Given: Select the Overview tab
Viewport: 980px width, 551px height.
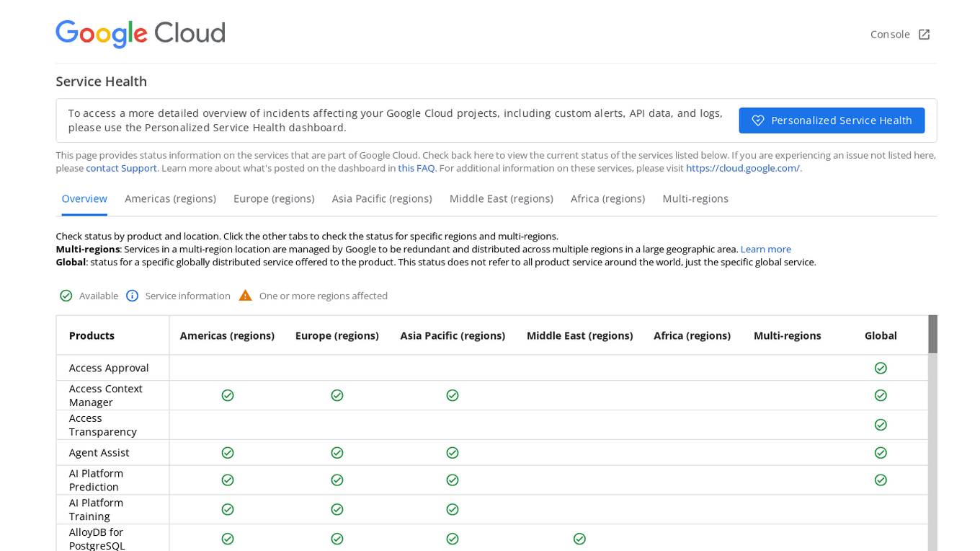Looking at the screenshot, I should click(x=84, y=199).
